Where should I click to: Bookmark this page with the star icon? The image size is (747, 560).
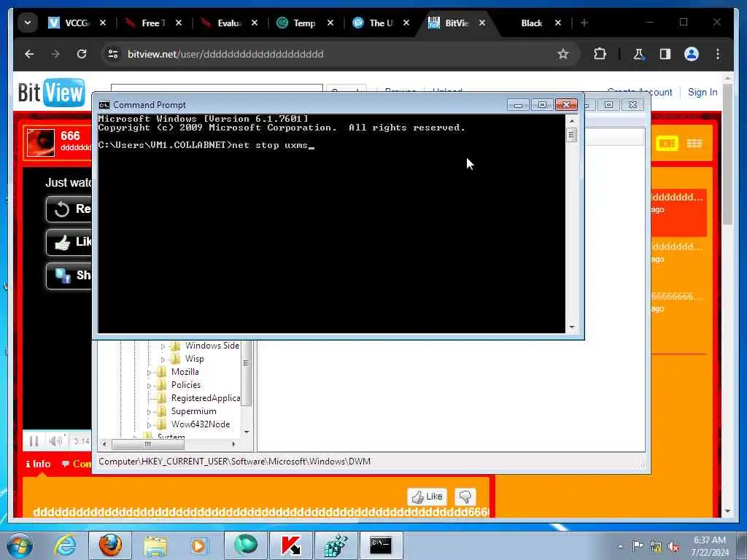(563, 54)
